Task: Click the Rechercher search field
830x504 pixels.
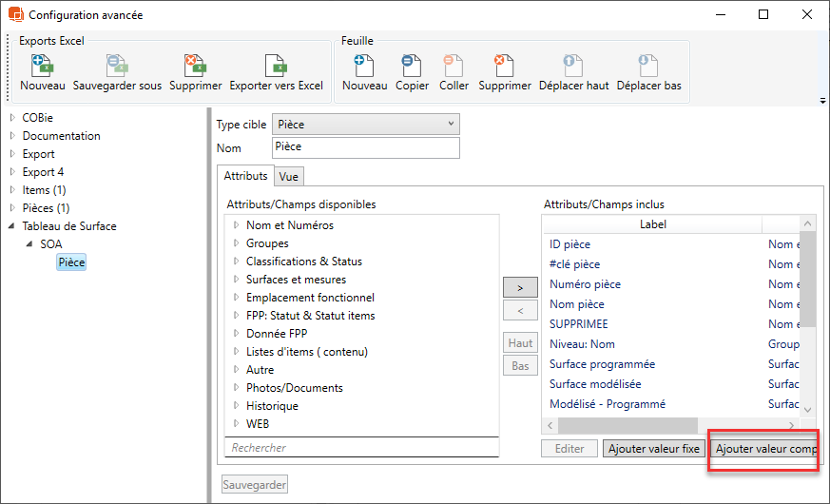Action: [x=361, y=447]
